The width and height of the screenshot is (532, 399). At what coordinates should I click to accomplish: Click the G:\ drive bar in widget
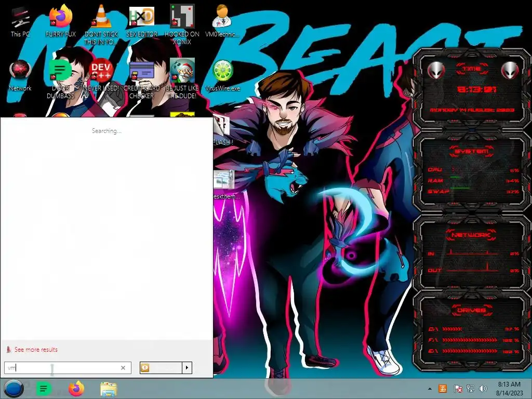tap(470, 351)
